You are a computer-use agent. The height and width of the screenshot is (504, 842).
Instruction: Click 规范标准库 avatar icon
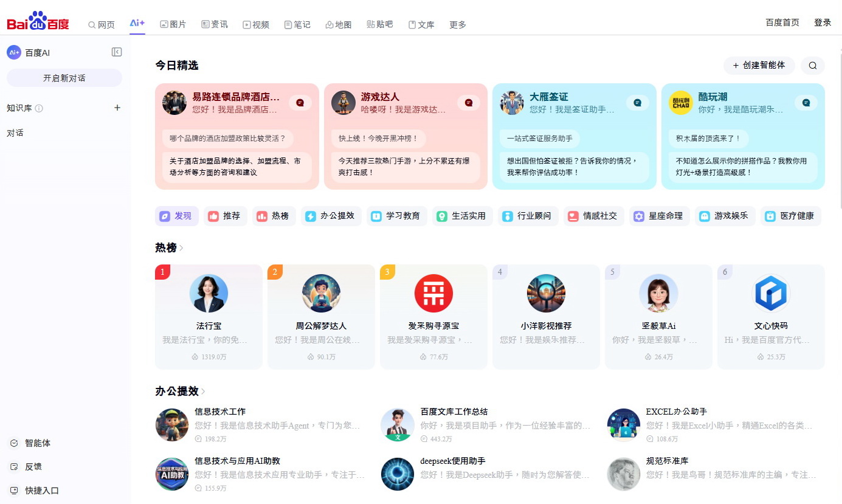624,474
